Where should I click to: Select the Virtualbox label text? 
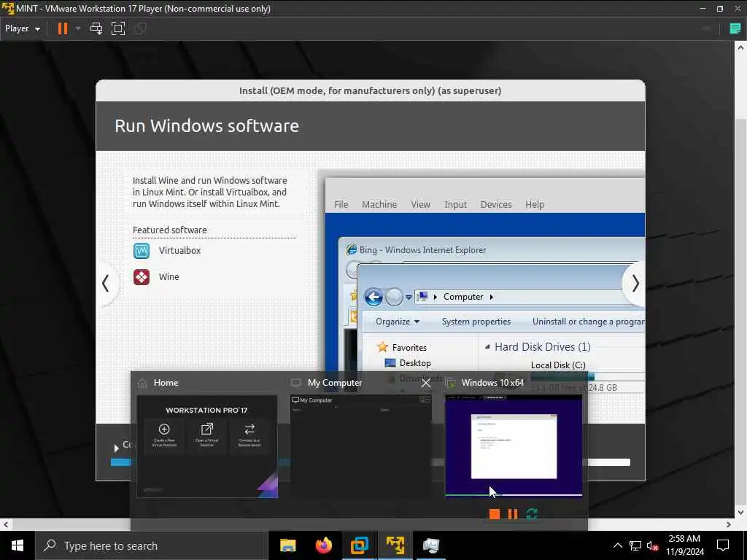tap(179, 251)
